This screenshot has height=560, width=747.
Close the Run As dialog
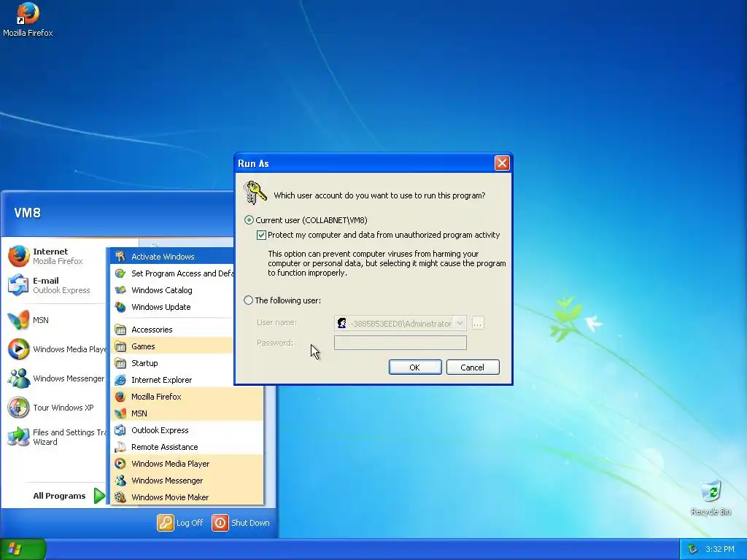[502, 163]
